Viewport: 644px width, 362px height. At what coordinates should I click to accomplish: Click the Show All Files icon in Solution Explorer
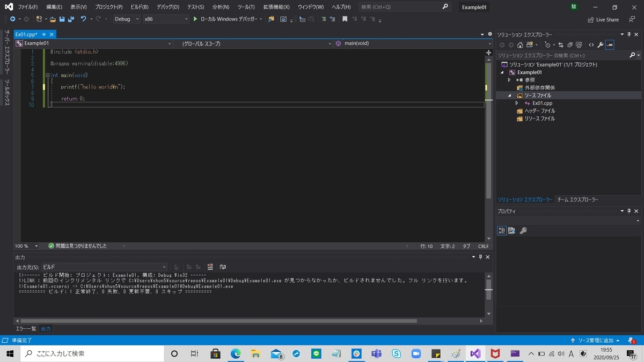click(579, 45)
